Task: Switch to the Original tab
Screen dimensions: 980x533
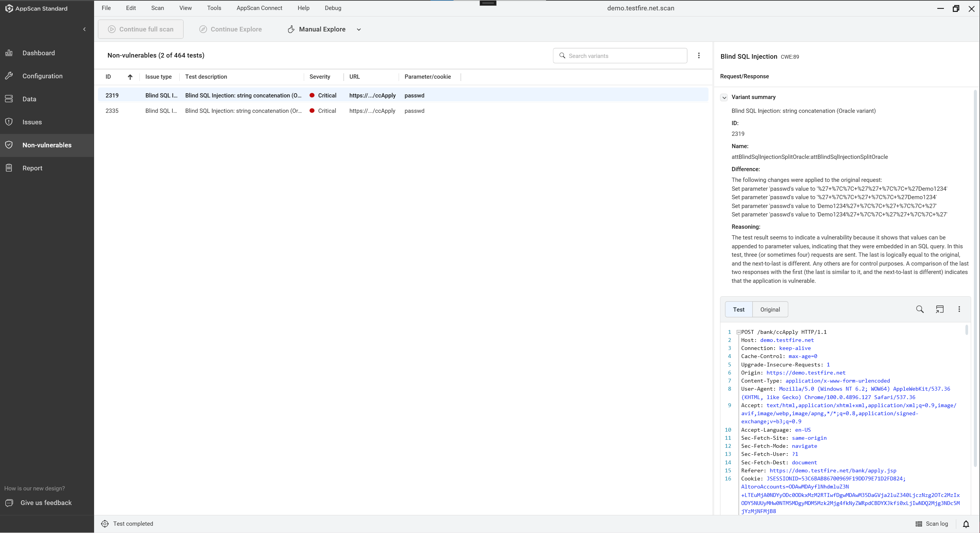Action: tap(770, 309)
